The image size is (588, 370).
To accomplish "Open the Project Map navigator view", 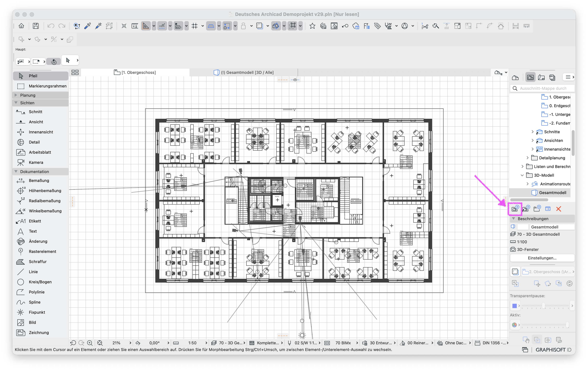I will click(515, 77).
